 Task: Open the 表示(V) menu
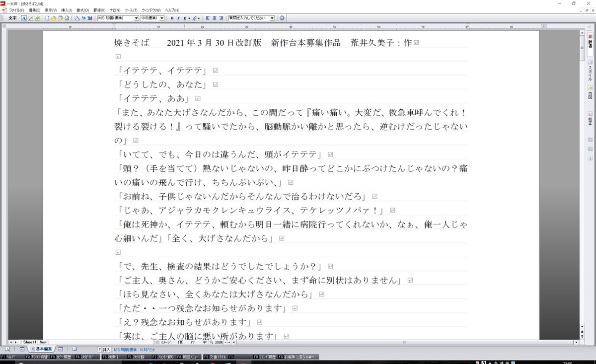coord(51,10)
